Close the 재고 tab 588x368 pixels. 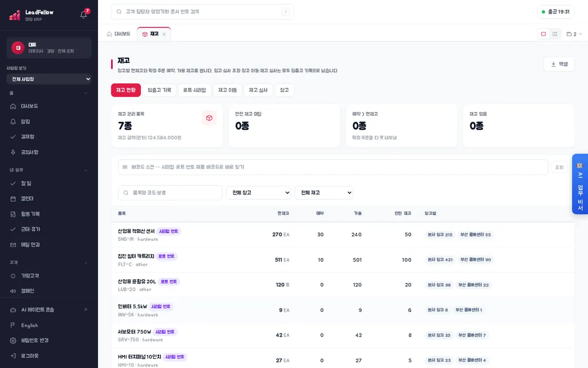pyautogui.click(x=164, y=34)
